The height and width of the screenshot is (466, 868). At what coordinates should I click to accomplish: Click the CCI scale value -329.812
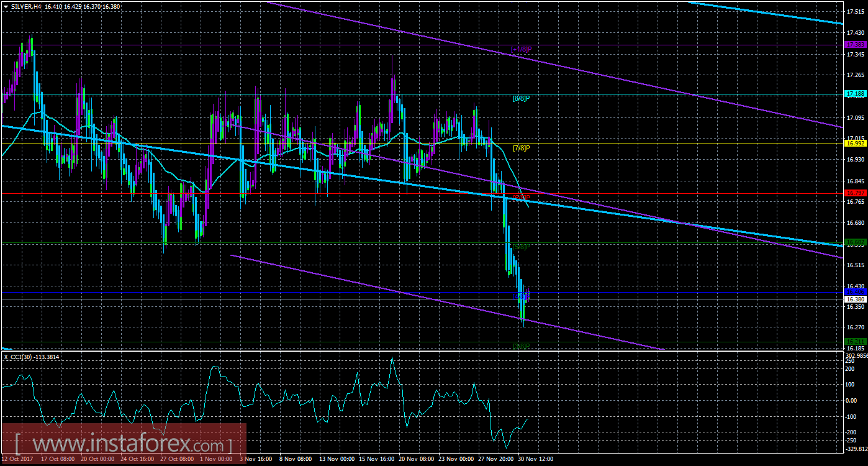[x=856, y=449]
